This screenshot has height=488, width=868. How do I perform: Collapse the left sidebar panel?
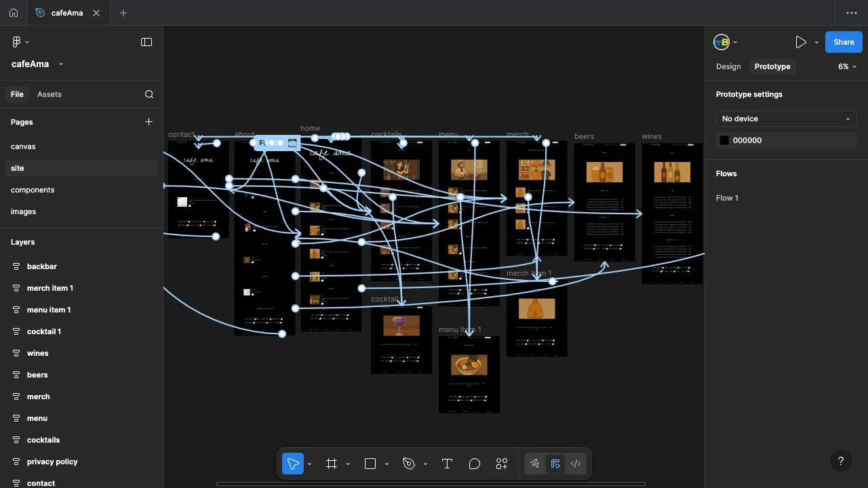[146, 42]
